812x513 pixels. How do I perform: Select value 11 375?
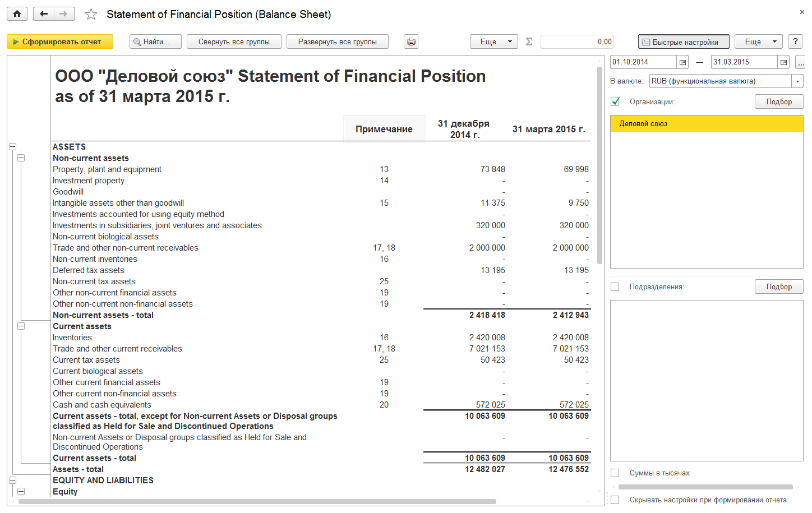[493, 203]
